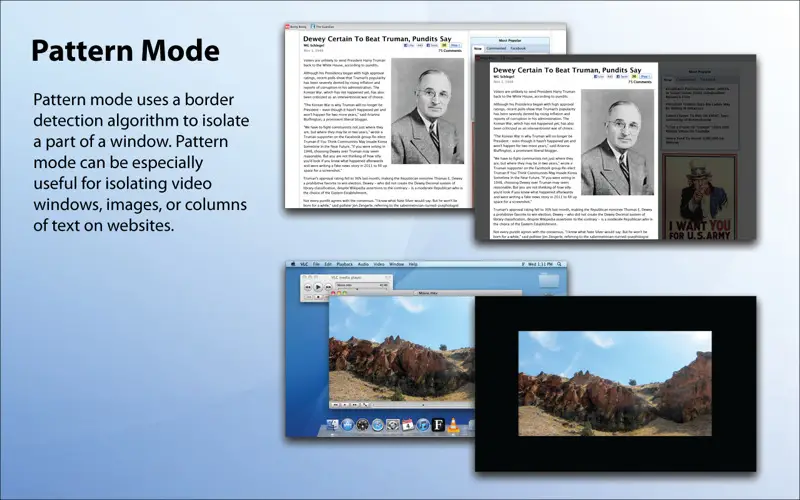Viewport: 800px width, 500px height.
Task: Click the rewind button in VLC controller
Action: point(308,287)
